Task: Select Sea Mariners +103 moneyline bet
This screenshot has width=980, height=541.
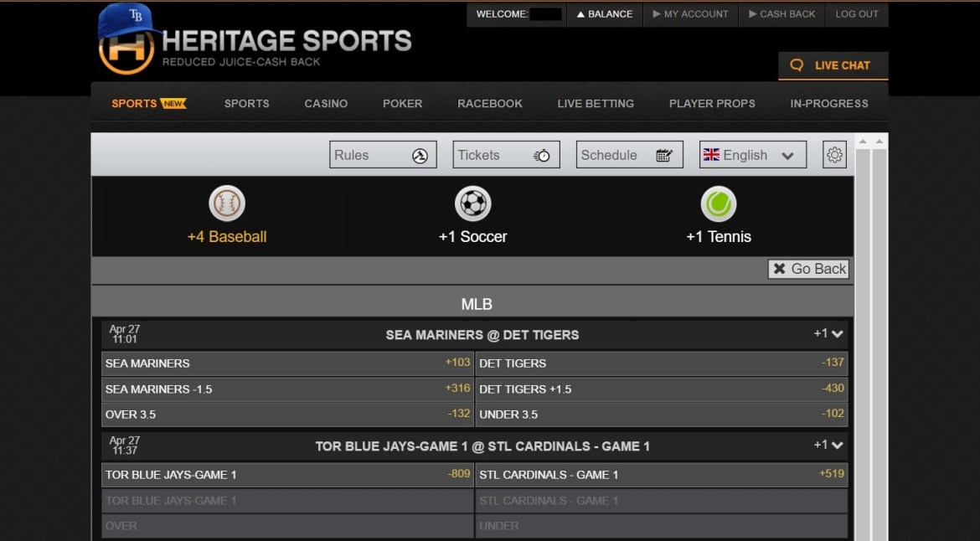Action: [287, 363]
